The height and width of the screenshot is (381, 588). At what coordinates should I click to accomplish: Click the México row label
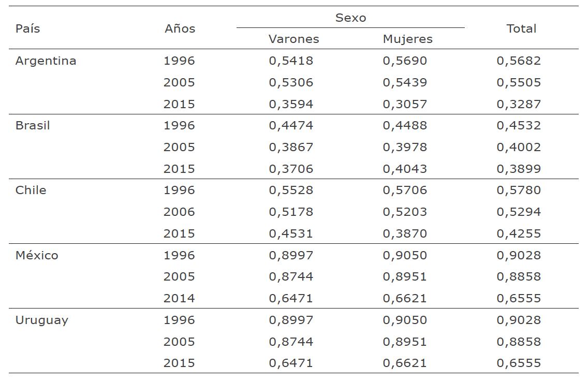(37, 255)
